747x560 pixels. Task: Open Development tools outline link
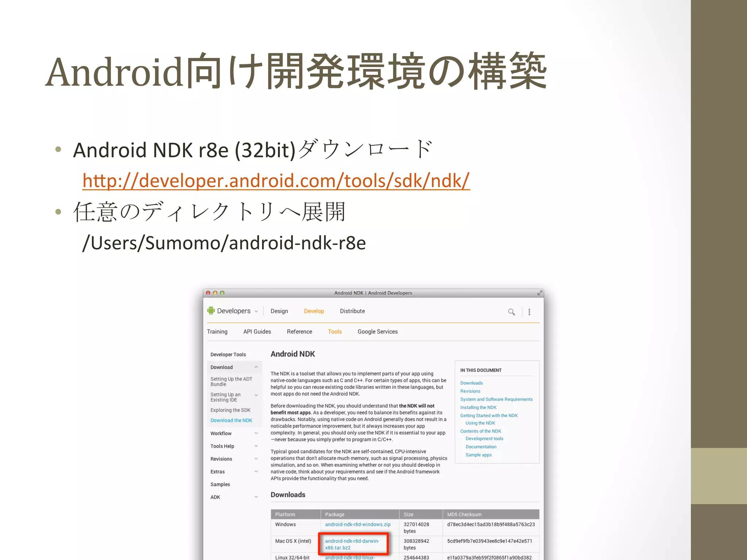[484, 439]
